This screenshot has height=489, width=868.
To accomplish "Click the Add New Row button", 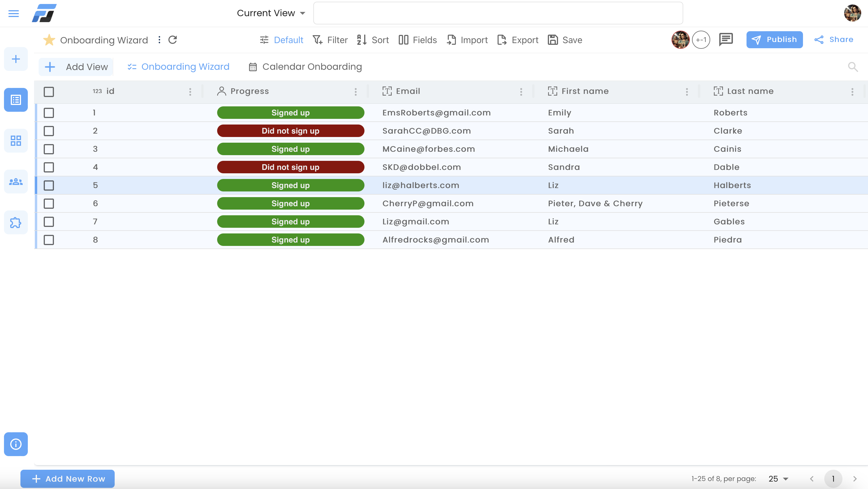I will [67, 479].
